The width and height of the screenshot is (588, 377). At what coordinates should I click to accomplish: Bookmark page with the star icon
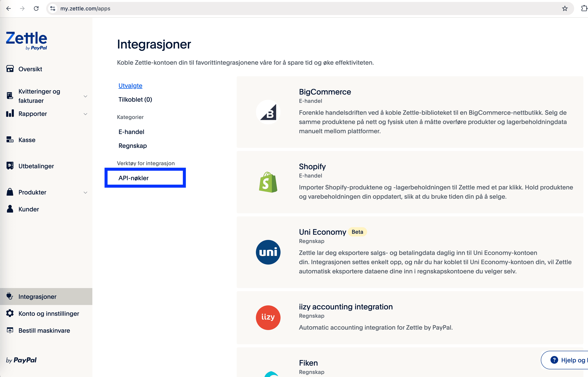point(565,8)
